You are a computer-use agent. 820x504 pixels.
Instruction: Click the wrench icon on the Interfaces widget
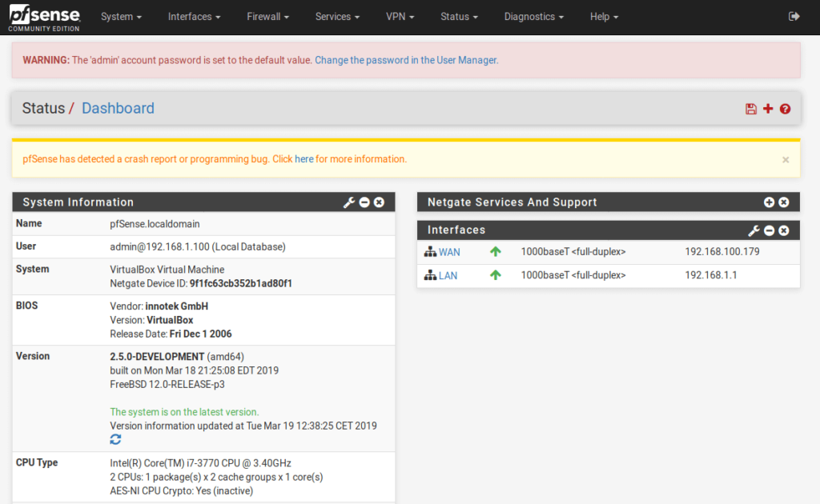(x=754, y=230)
